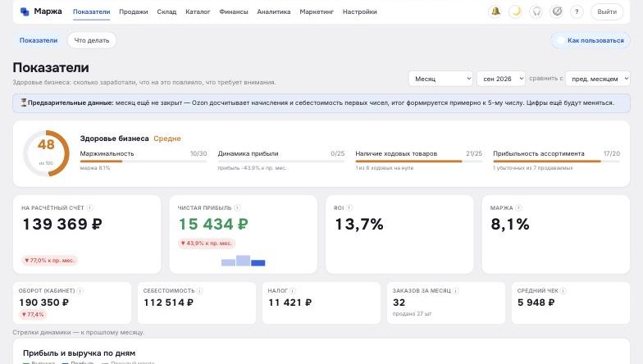Click the 43,9% к пр. мес. badge
Screen dimensions: 643x364
click(x=207, y=243)
